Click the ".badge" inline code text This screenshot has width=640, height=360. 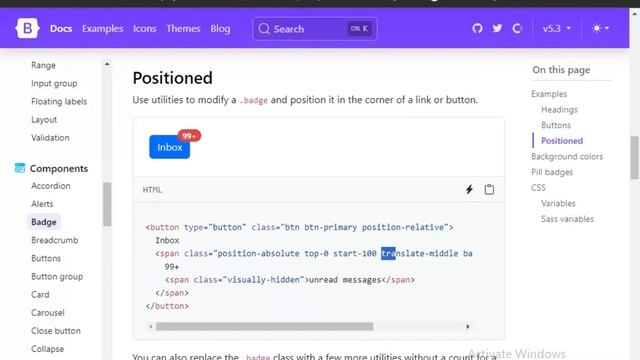pyautogui.click(x=253, y=100)
